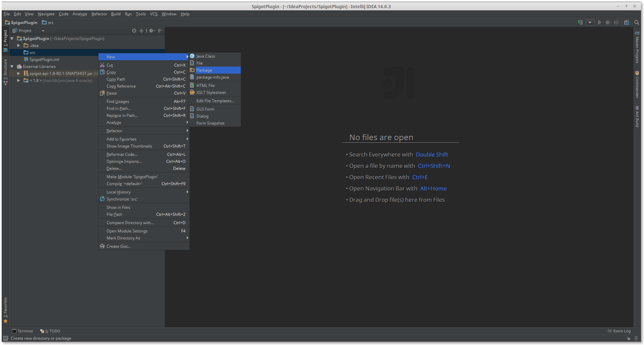
Task: Open Search Everywhere with the magnifier icon
Action: [x=636, y=22]
